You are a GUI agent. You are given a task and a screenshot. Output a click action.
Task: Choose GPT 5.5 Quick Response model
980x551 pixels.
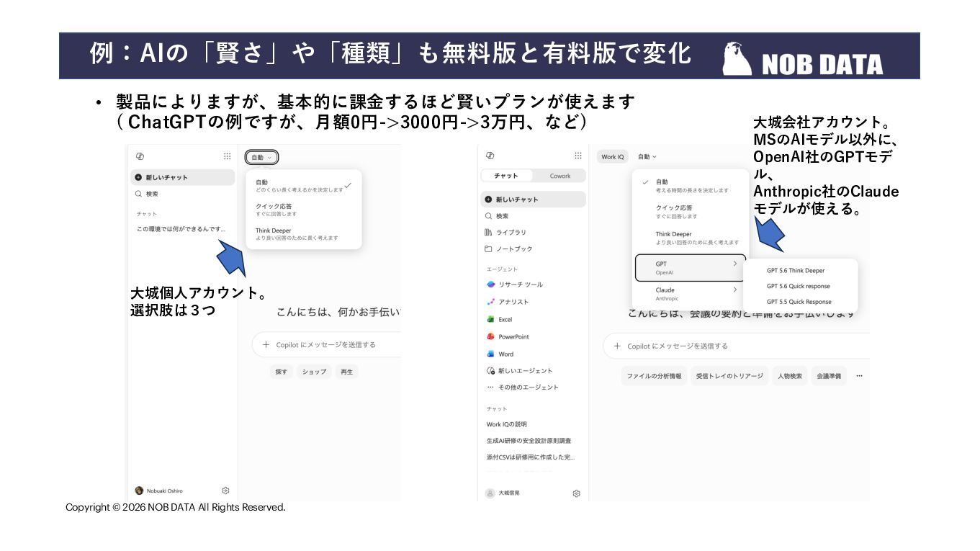point(800,302)
